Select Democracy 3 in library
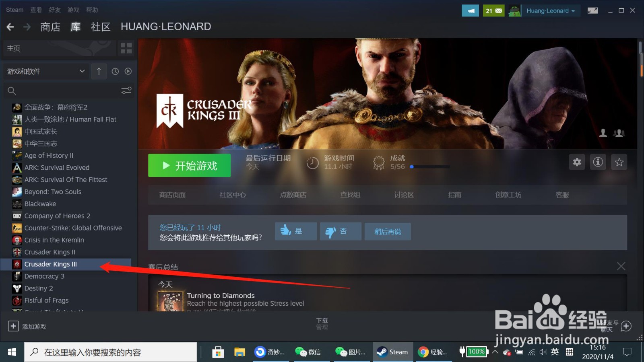The width and height of the screenshot is (644, 362). (x=66, y=276)
